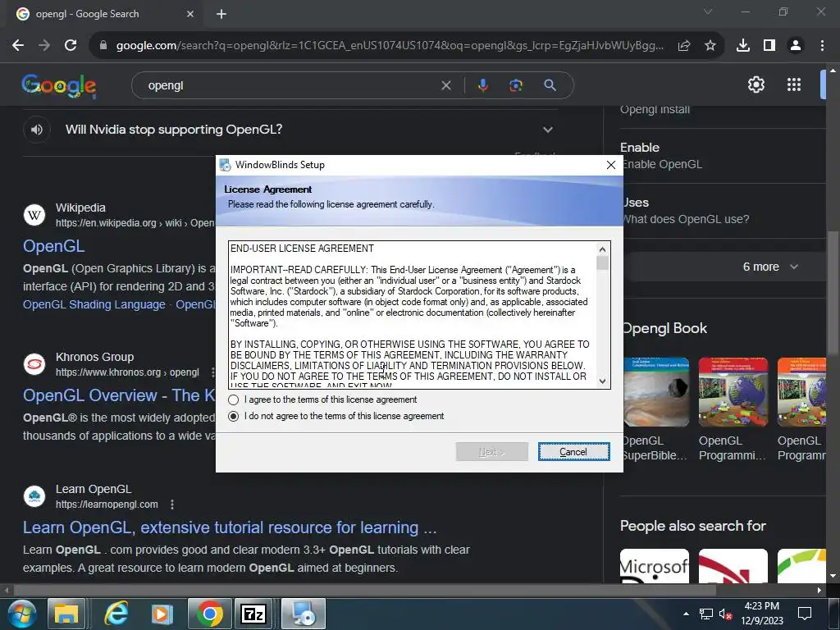Open the Wikipedia 'OpenGL' result title
Viewport: 840px width, 630px height.
[53, 246]
